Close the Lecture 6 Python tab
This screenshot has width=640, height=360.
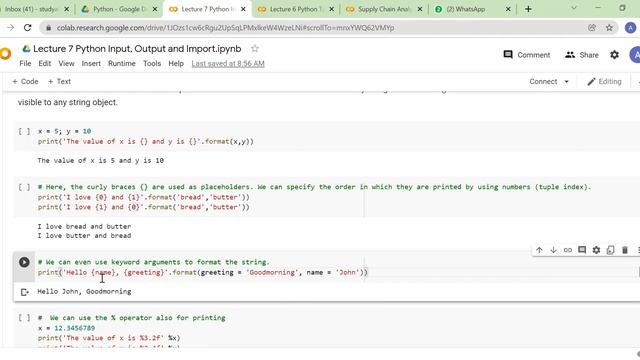pos(331,9)
